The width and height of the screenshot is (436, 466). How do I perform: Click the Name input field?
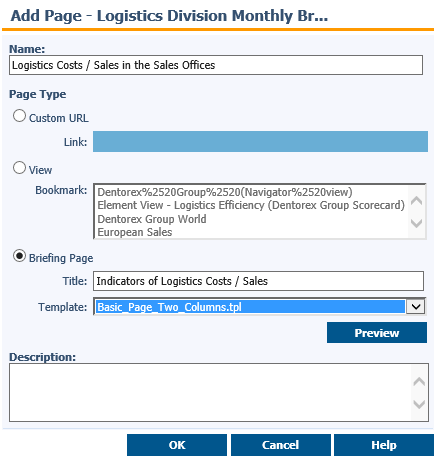pos(216,65)
